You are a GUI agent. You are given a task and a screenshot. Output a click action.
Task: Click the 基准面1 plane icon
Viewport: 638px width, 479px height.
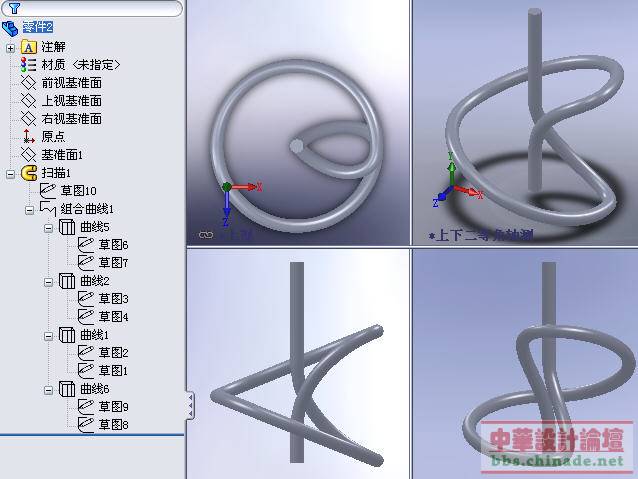click(x=28, y=154)
